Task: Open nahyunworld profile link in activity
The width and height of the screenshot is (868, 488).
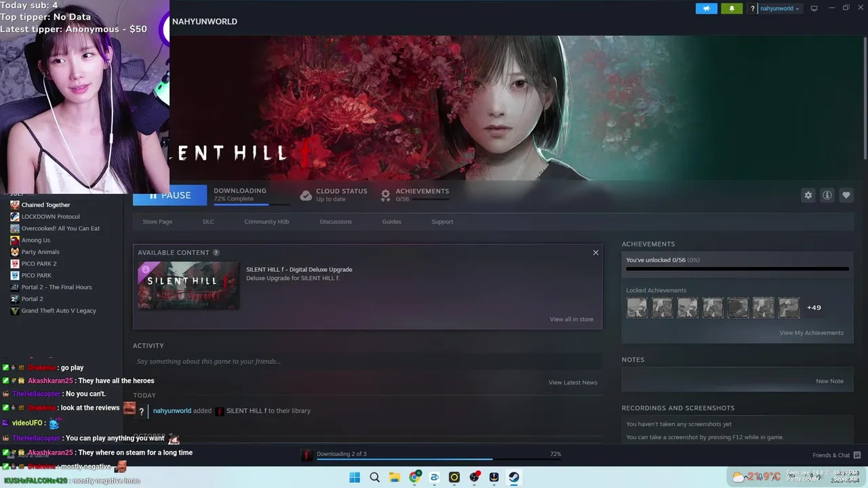Action: (172, 411)
